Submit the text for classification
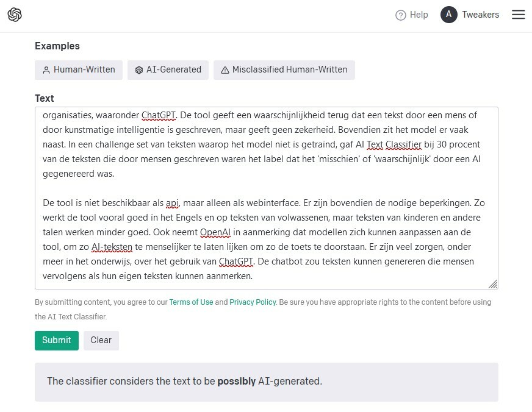 57,341
